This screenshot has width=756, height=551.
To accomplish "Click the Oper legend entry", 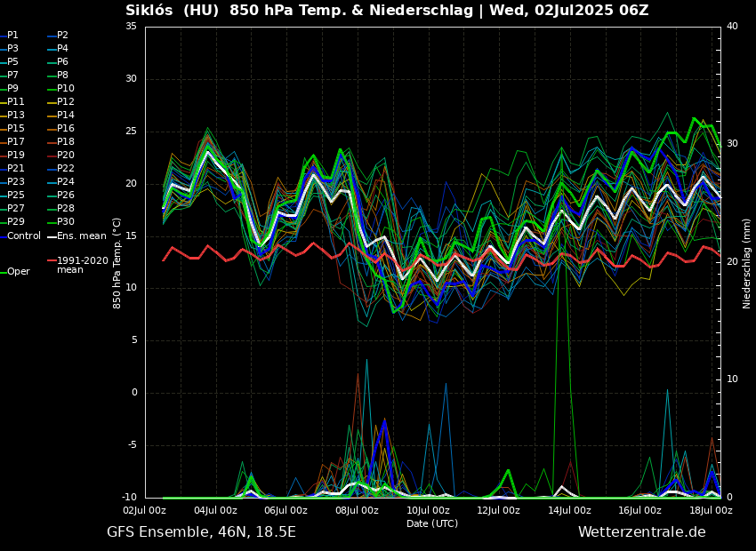I will (19, 272).
